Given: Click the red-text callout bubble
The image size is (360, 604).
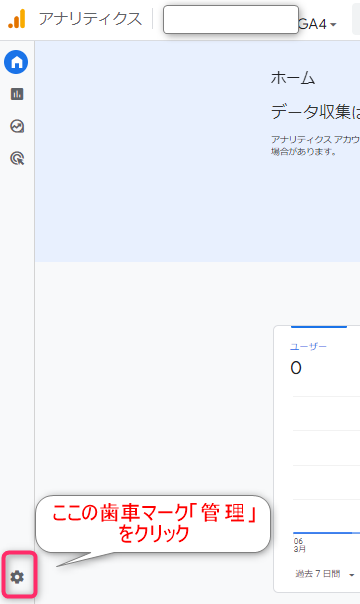Looking at the screenshot, I should [x=153, y=524].
